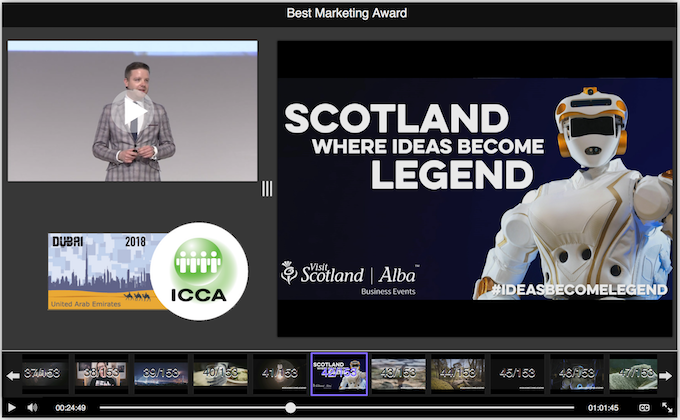Enter fullscreen with the expand arrows icon
Image resolution: width=680 pixels, height=420 pixels.
tap(667, 407)
